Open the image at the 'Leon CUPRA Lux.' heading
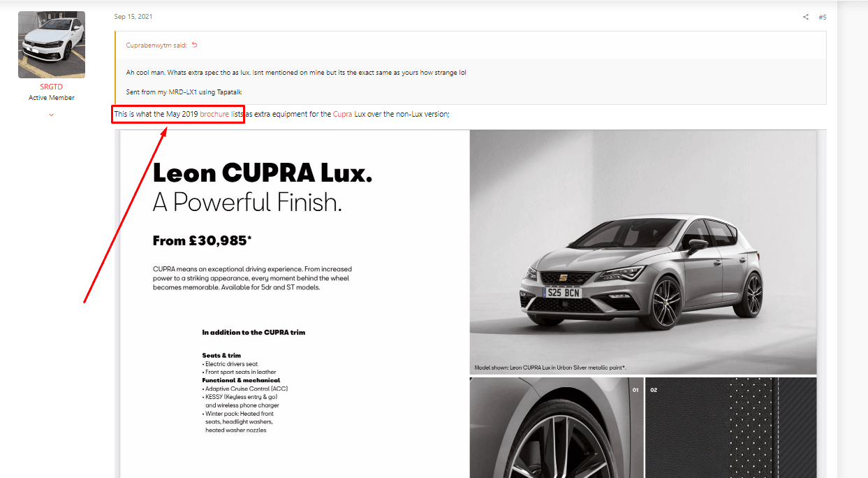 click(263, 173)
